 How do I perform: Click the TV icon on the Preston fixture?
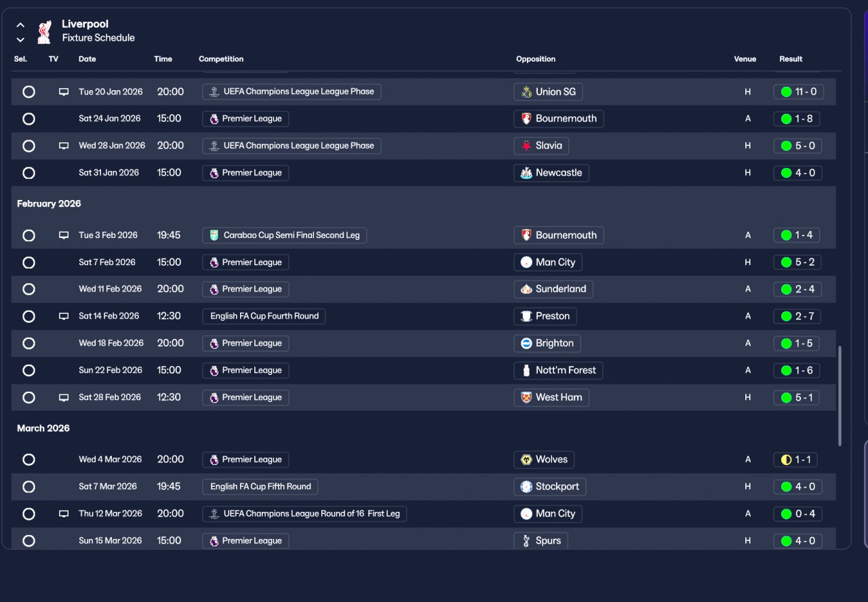[64, 316]
